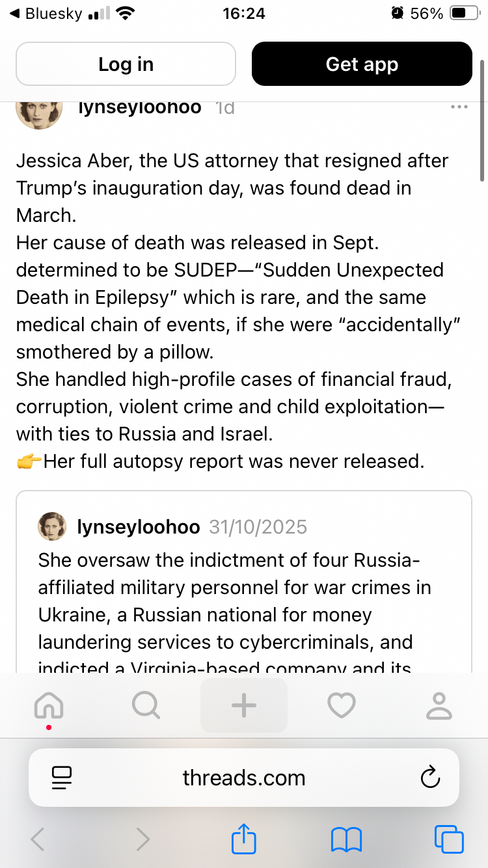
Task: Tap the threads.com address field
Action: (244, 778)
